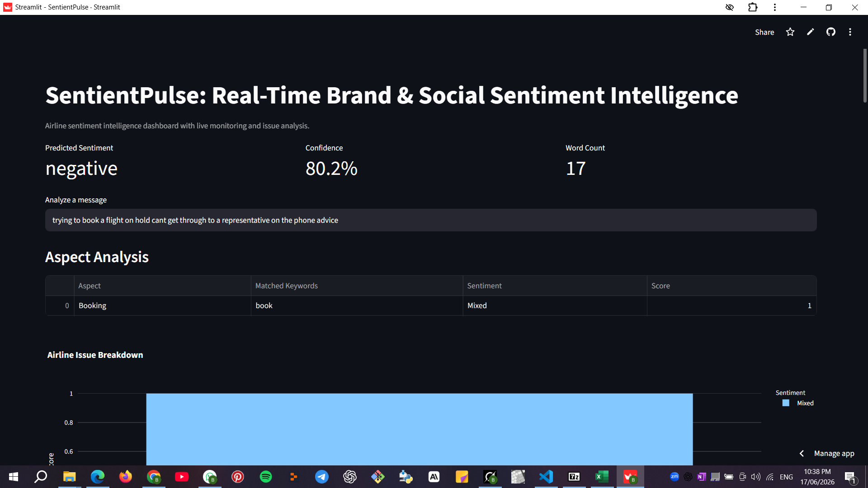Sort by the Sentiment column header
The width and height of the screenshot is (868, 488).
[x=555, y=286]
